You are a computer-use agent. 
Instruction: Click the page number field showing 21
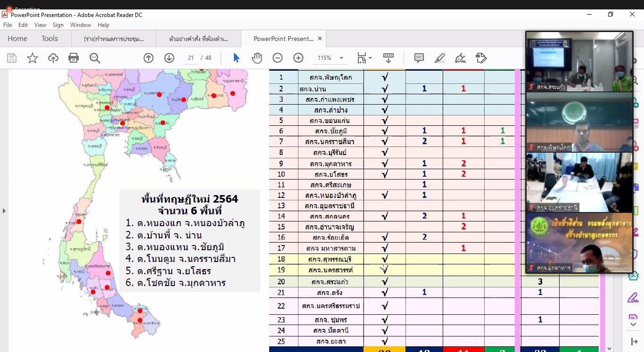191,58
